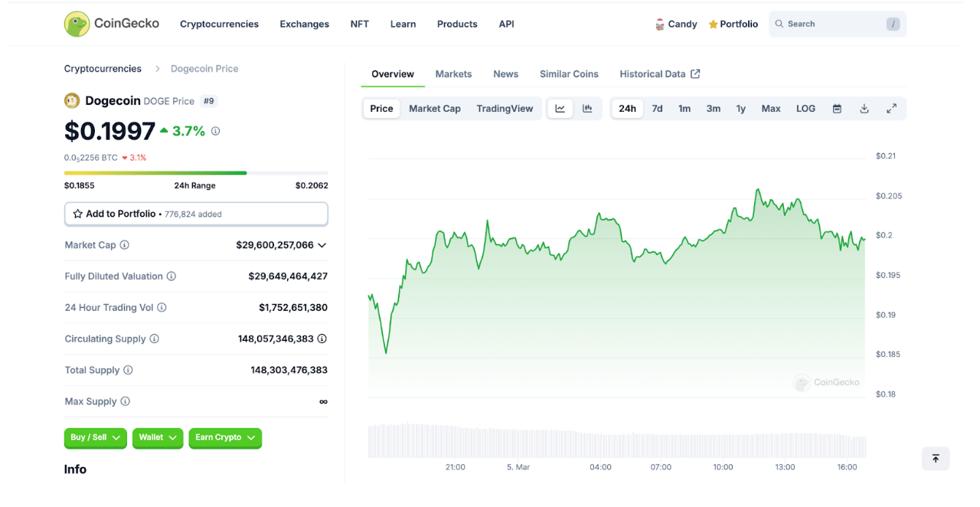Expand chart to fullscreen
Viewport: 980px width, 507px height.
891,109
